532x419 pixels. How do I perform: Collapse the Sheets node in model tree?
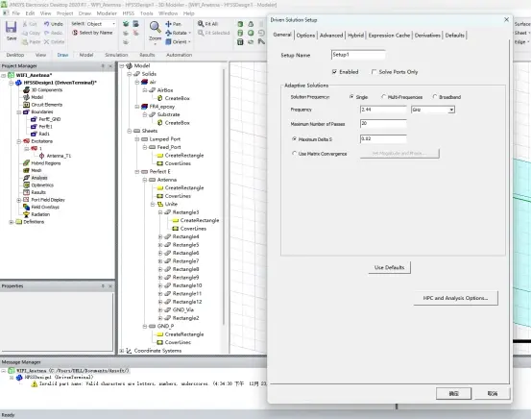[x=130, y=131]
